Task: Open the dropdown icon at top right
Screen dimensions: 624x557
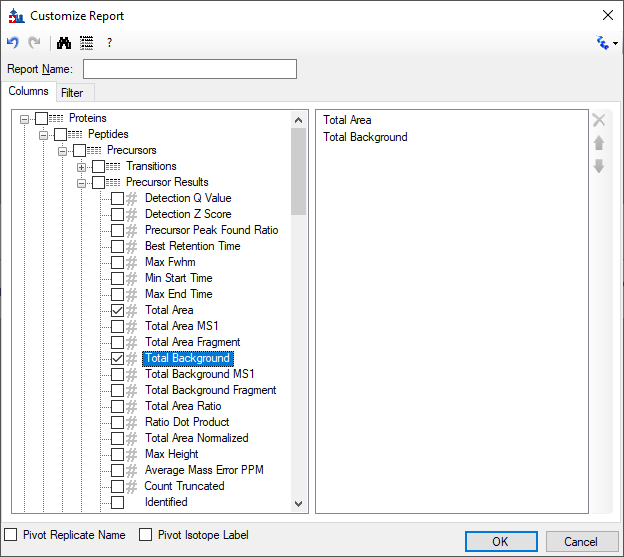Action: pyautogui.click(x=606, y=43)
